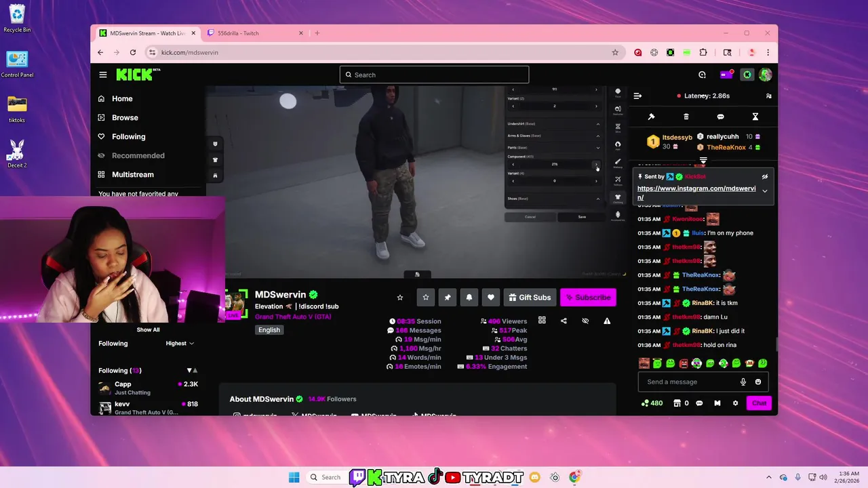Click the Kick logo

138,75
